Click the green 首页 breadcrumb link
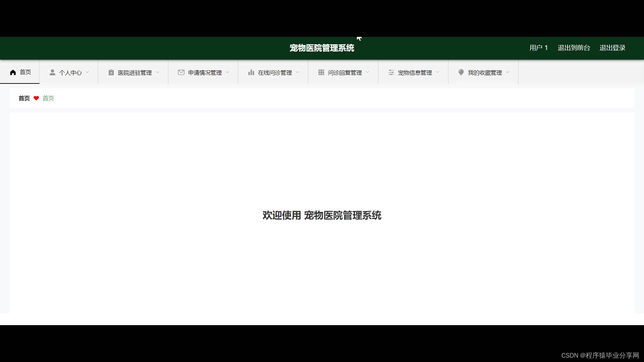 (48, 98)
